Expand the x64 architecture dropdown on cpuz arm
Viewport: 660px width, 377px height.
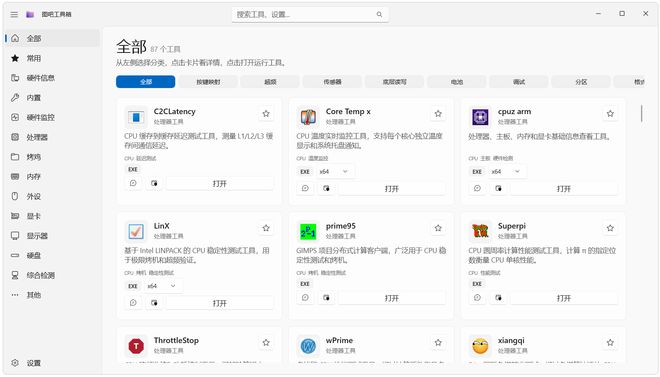(507, 172)
